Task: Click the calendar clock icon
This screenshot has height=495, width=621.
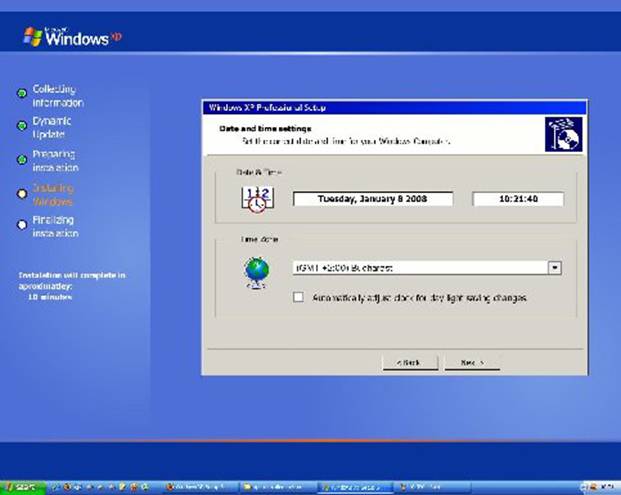Action: coord(257,200)
